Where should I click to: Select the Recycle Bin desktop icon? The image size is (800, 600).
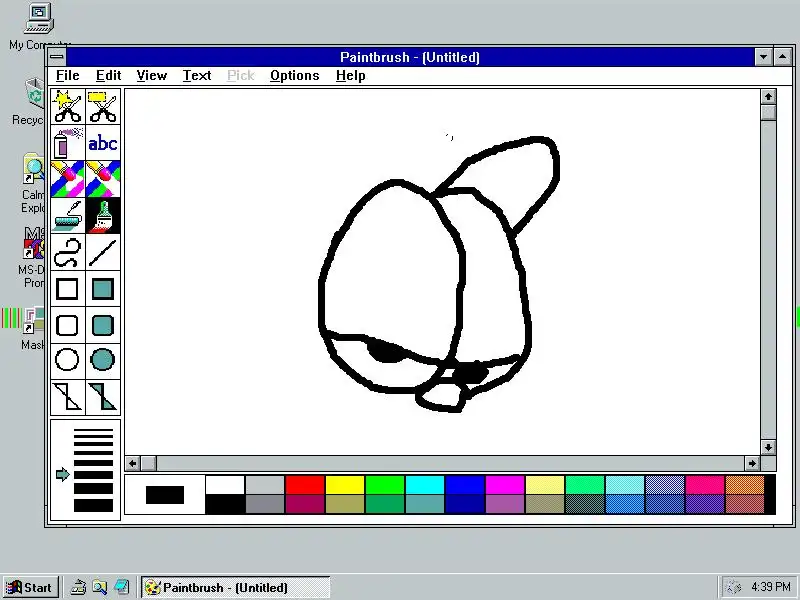click(x=30, y=101)
